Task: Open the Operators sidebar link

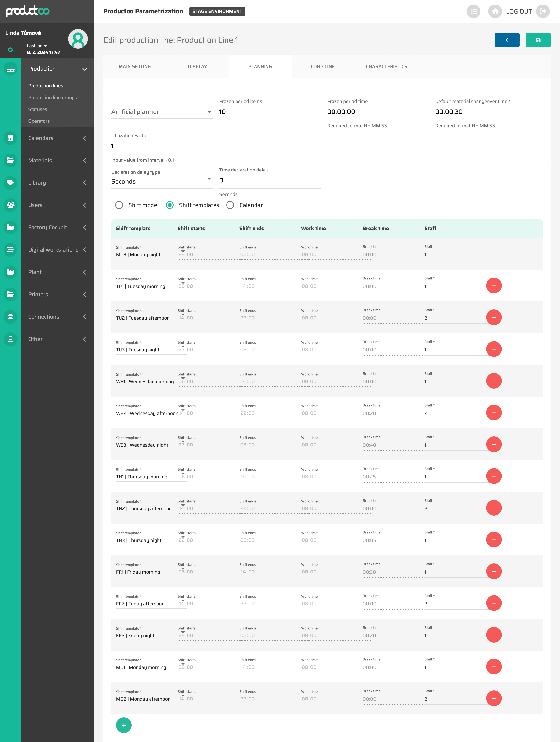Action: (39, 121)
